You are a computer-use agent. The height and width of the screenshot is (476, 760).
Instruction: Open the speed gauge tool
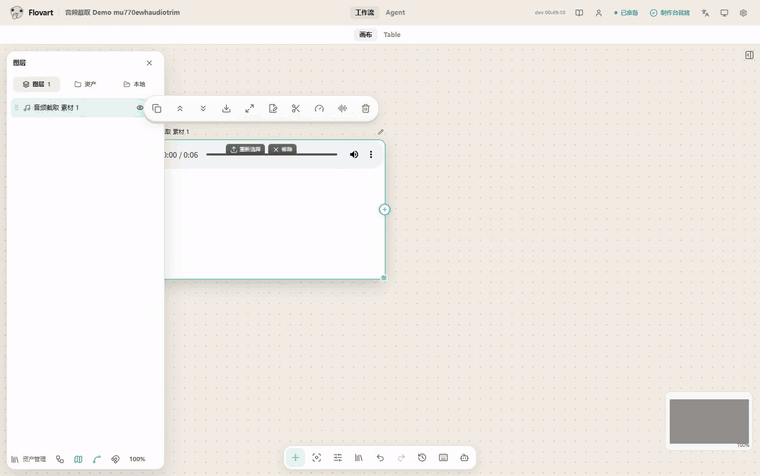click(319, 109)
